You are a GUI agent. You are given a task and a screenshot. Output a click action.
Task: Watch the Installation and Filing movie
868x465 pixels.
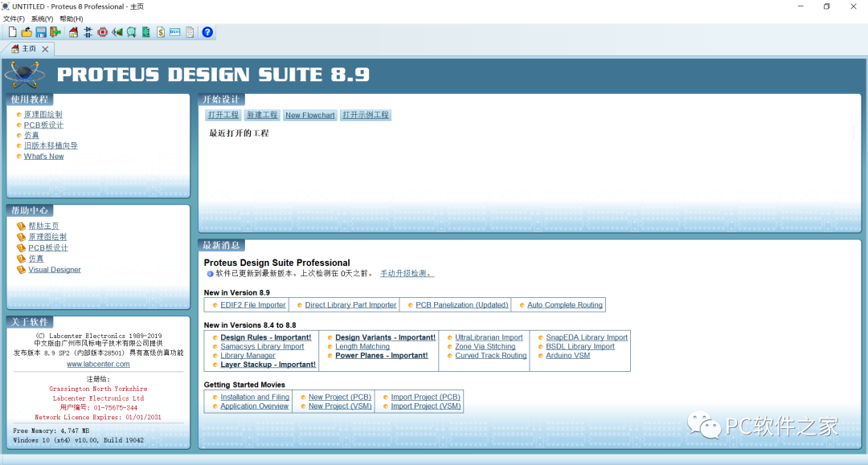coord(256,397)
